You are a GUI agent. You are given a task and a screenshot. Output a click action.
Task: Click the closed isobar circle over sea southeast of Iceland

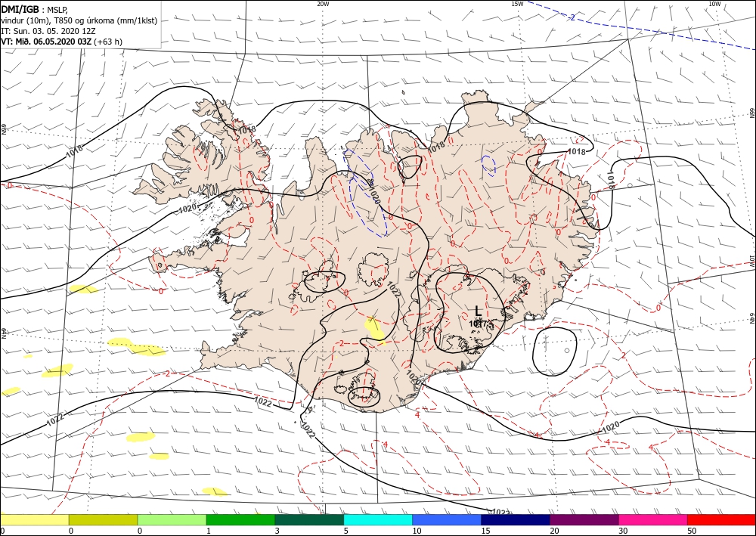click(554, 352)
